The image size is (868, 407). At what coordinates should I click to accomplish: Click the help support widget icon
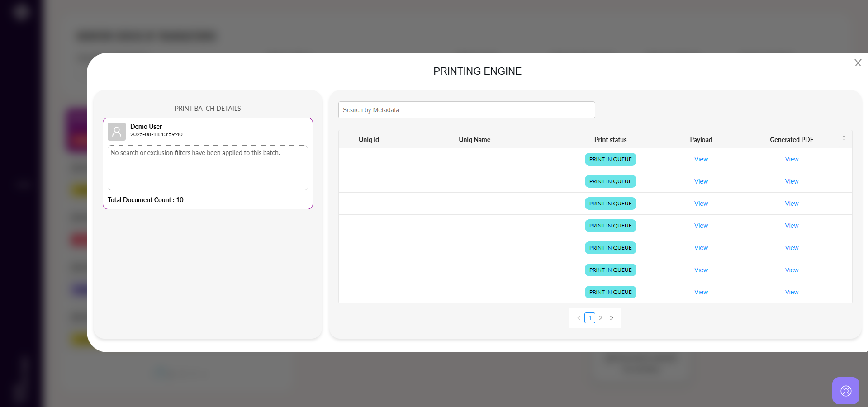pyautogui.click(x=845, y=391)
